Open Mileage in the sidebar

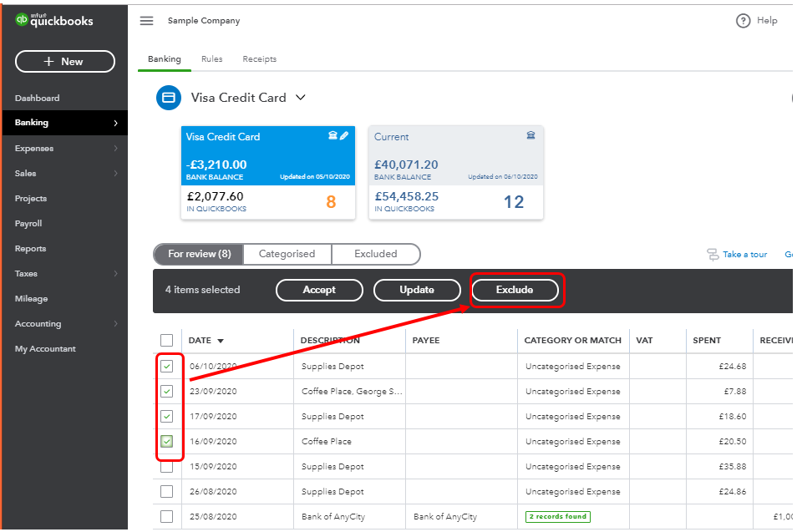[x=31, y=299]
